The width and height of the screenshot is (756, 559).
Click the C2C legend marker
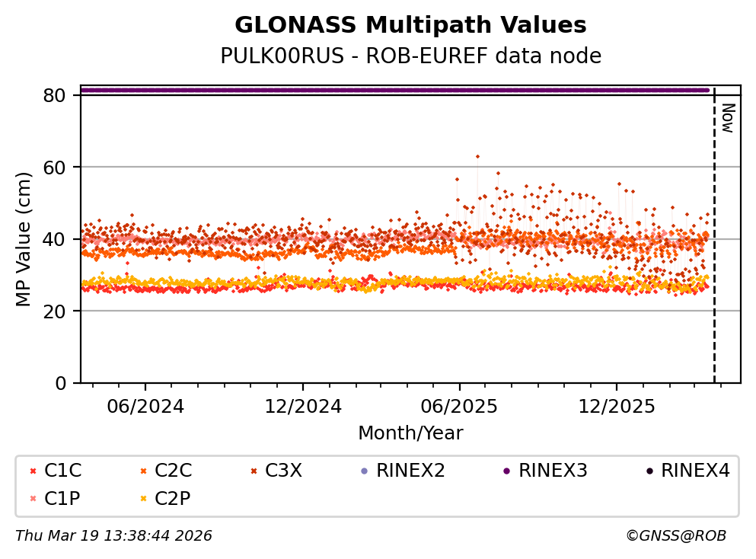coord(142,471)
